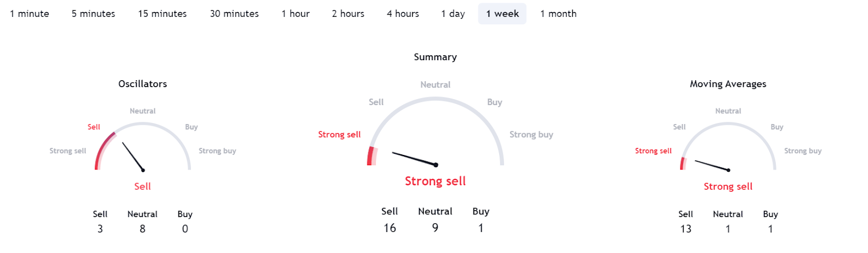Screen dimensions: 868x253
Task: Choose the 15 minutes interval tab
Action: pos(162,14)
